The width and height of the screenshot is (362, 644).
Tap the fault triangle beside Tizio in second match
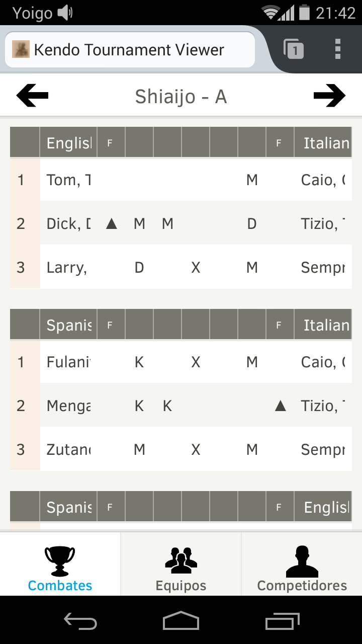281,406
